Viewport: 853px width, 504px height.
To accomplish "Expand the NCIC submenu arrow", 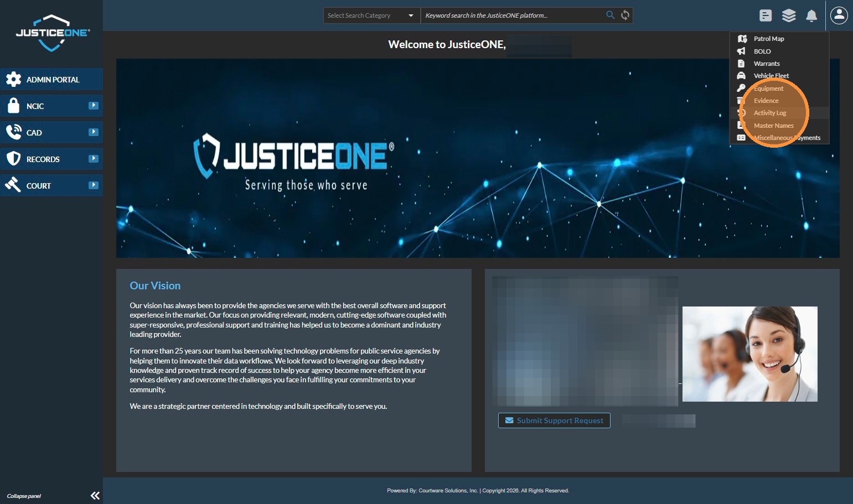I will (94, 105).
